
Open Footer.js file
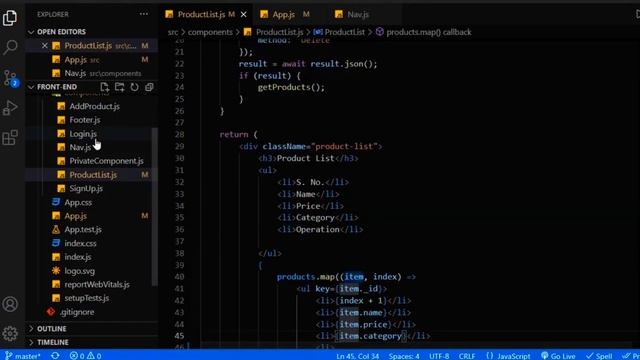tap(84, 120)
